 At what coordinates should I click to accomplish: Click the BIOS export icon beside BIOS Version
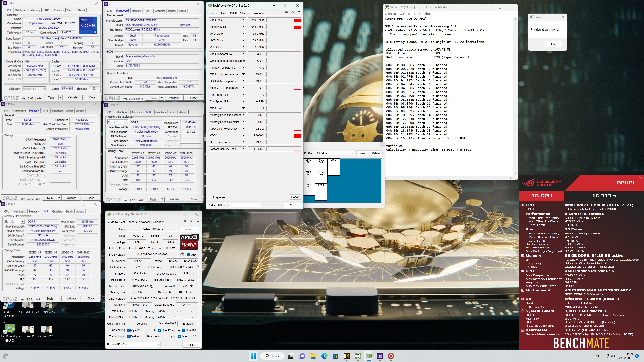click(x=181, y=254)
